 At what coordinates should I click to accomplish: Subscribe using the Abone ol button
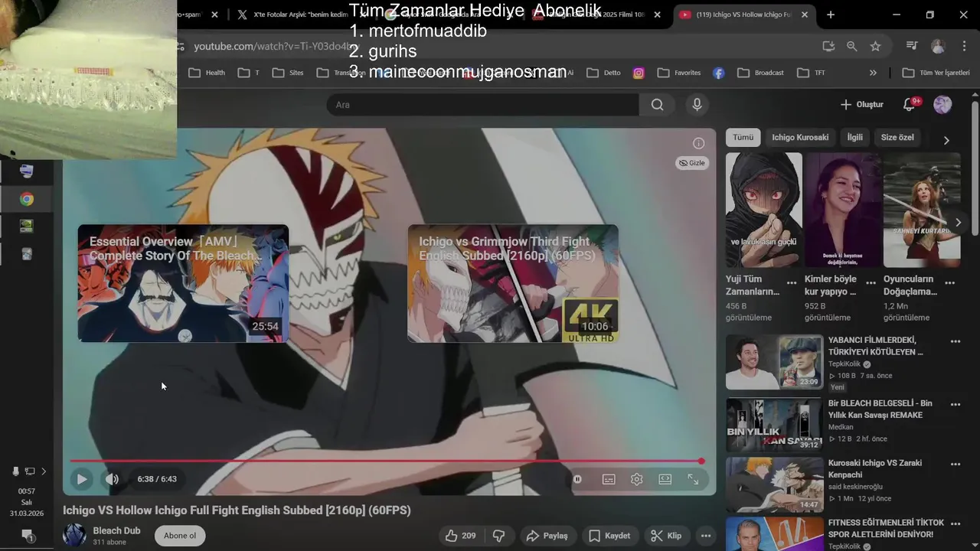[180, 536]
